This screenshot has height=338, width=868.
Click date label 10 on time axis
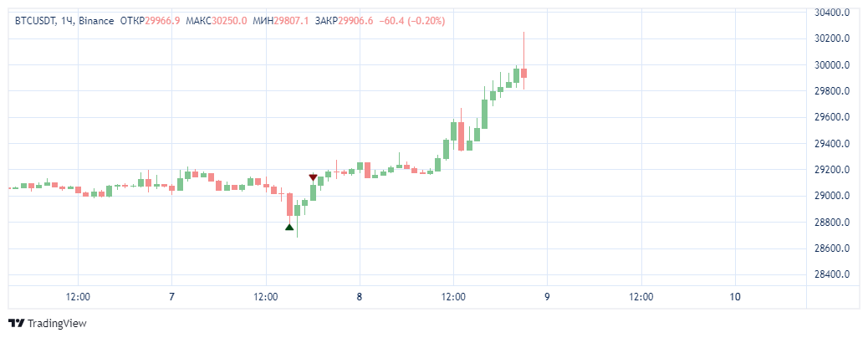735,296
